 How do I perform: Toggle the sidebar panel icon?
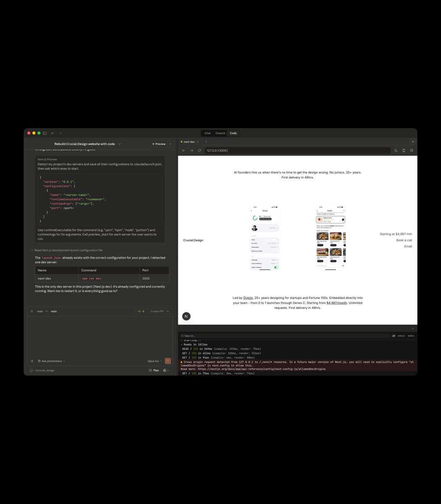(x=45, y=133)
